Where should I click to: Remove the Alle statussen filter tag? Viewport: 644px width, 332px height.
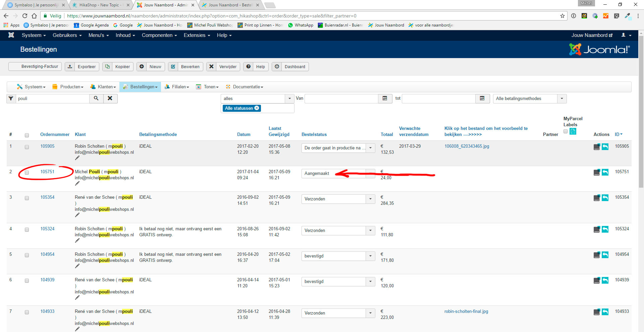[x=257, y=108]
